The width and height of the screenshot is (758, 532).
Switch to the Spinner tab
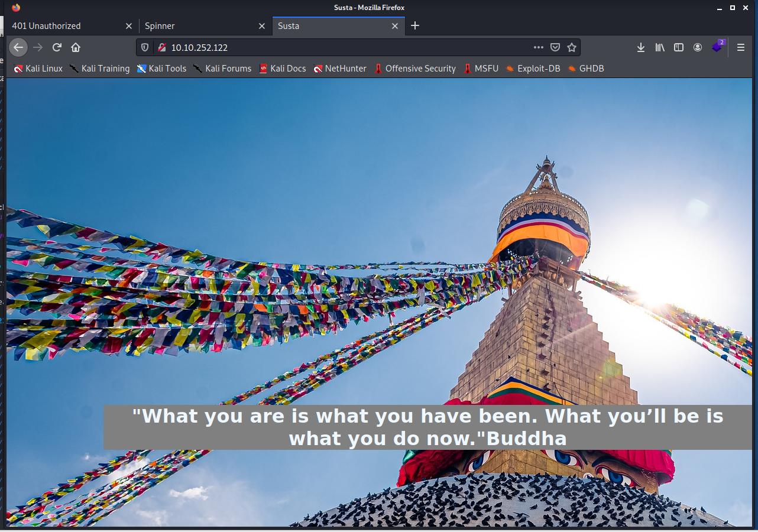(195, 26)
